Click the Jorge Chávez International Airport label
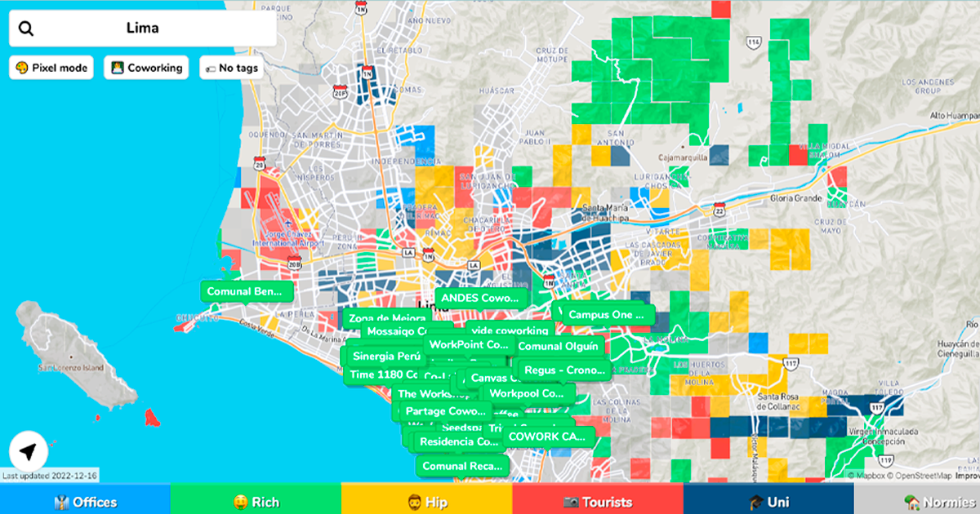 287,238
